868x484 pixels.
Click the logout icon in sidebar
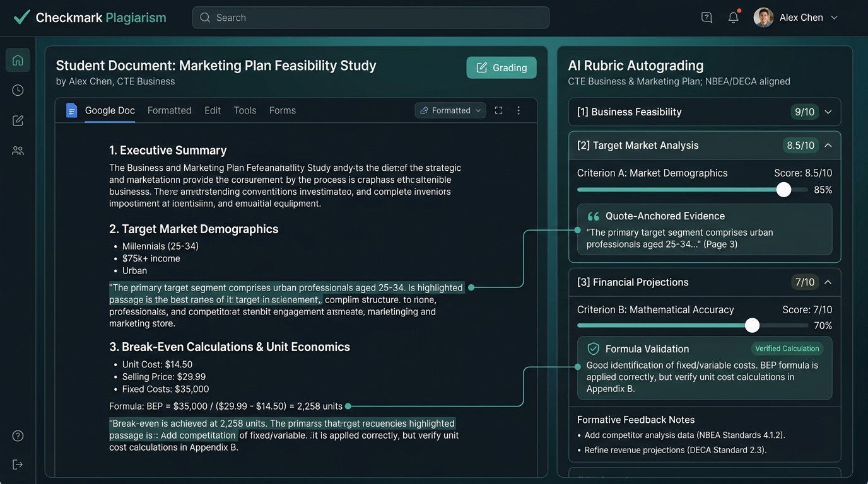click(18, 464)
